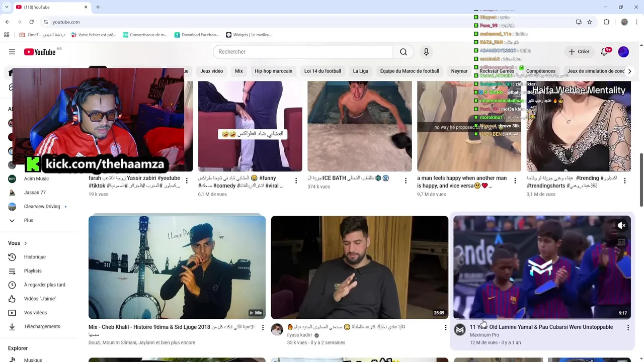This screenshot has height=362, width=644.
Task: Open site information icon in address bar
Action: click(x=46, y=22)
